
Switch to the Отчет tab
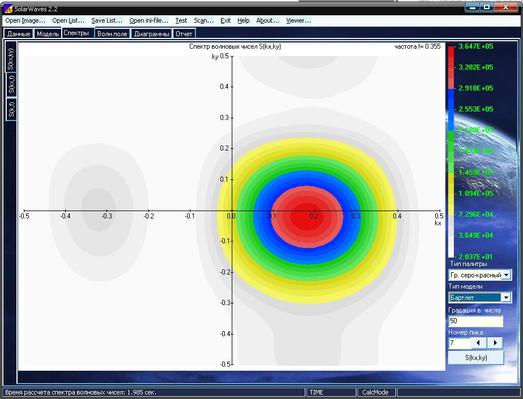pos(184,34)
